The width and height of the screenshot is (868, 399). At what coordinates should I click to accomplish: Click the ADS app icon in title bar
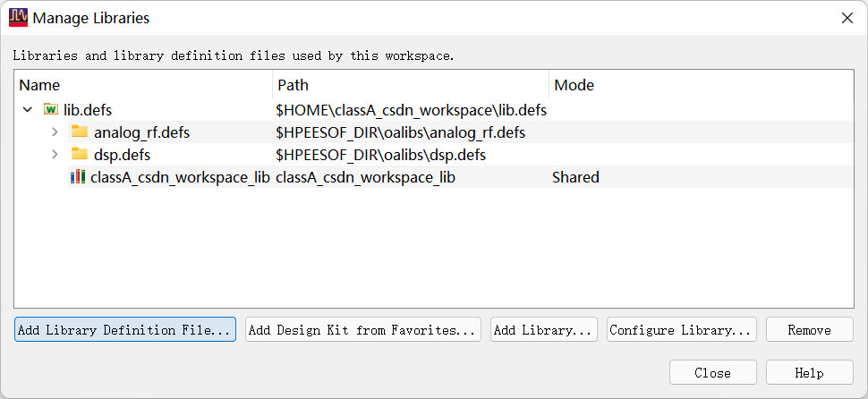[x=18, y=17]
